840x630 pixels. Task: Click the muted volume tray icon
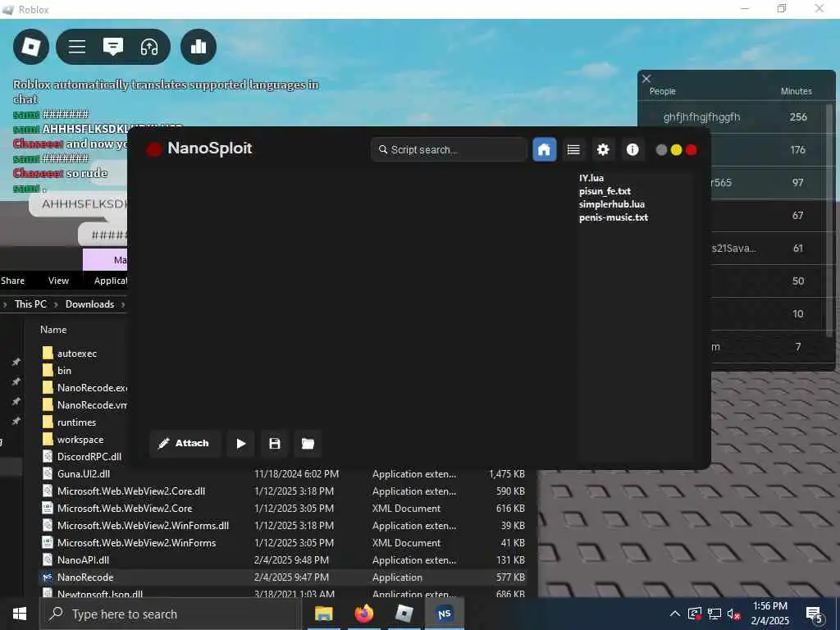(734, 614)
